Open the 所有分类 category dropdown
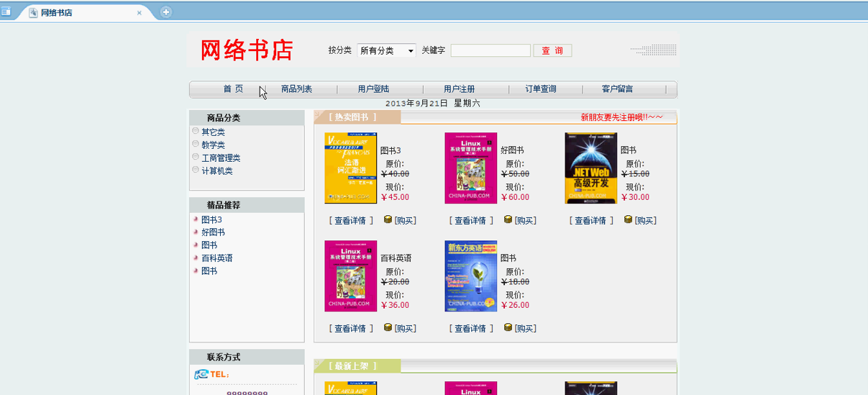 click(387, 50)
